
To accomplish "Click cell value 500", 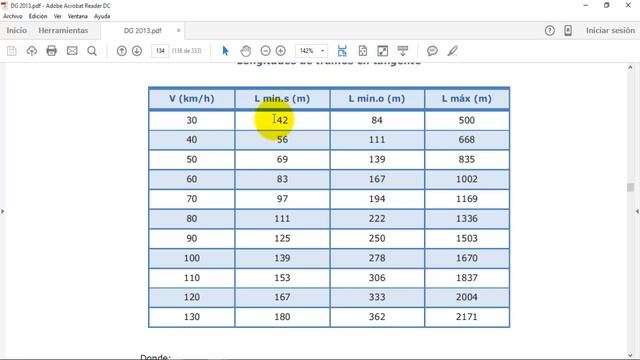I will coord(467,120).
